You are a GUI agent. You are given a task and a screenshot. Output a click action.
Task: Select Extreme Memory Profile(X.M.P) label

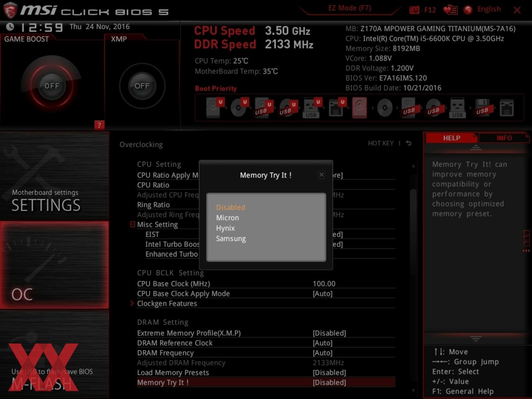pos(189,333)
